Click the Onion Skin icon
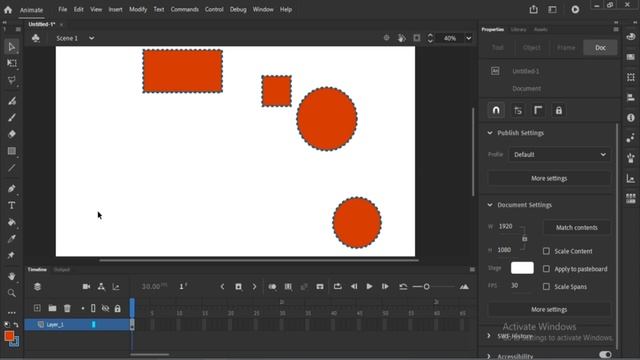 (x=272, y=287)
